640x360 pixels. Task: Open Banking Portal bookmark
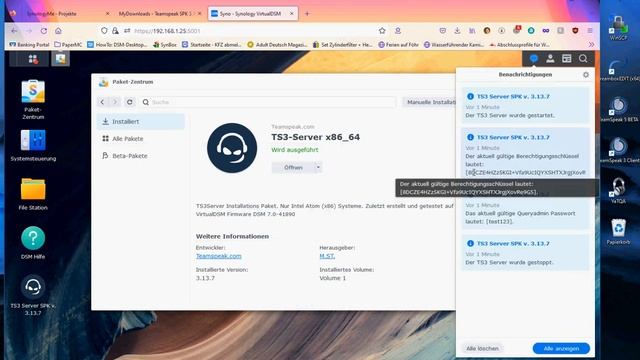(x=29, y=44)
